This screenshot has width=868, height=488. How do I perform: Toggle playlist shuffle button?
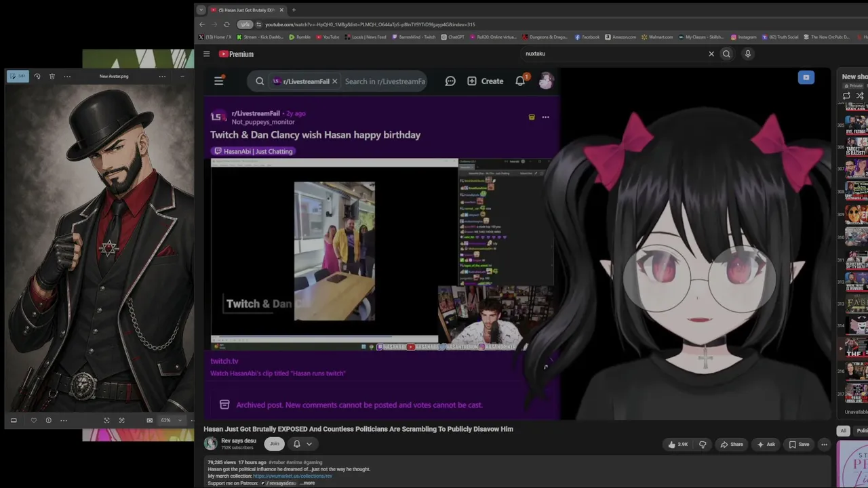pos(860,96)
